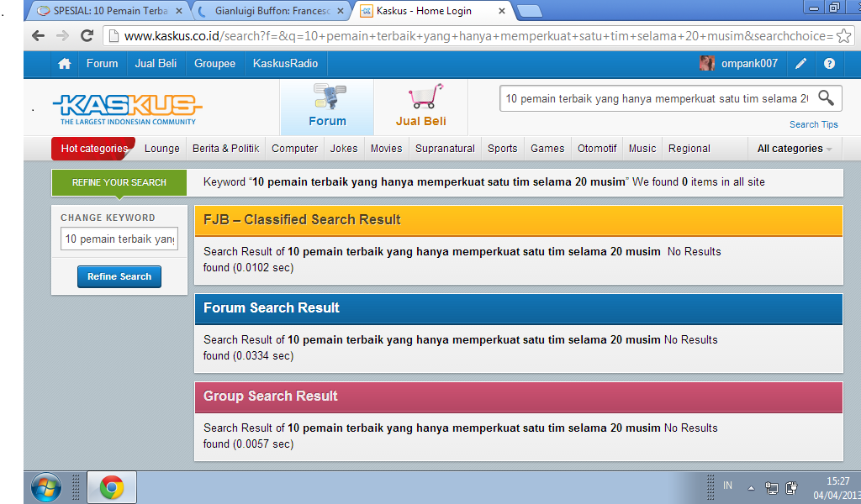861x504 pixels.
Task: Click the power plug tray icon
Action: coord(791,487)
